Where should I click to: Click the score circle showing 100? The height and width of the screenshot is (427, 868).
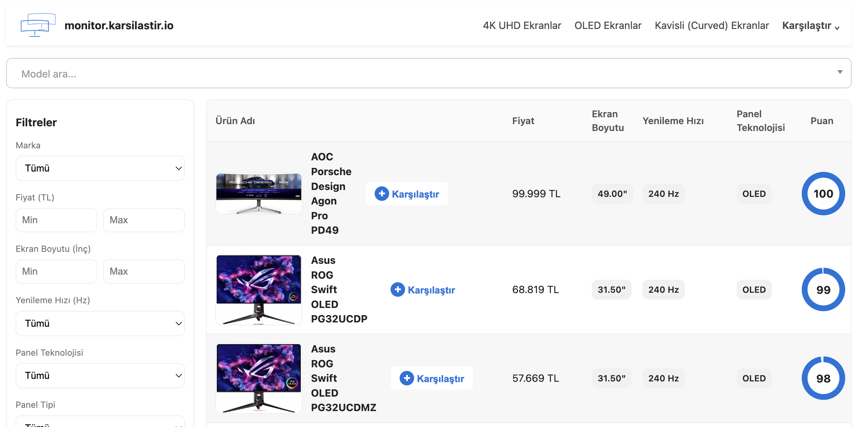click(823, 194)
